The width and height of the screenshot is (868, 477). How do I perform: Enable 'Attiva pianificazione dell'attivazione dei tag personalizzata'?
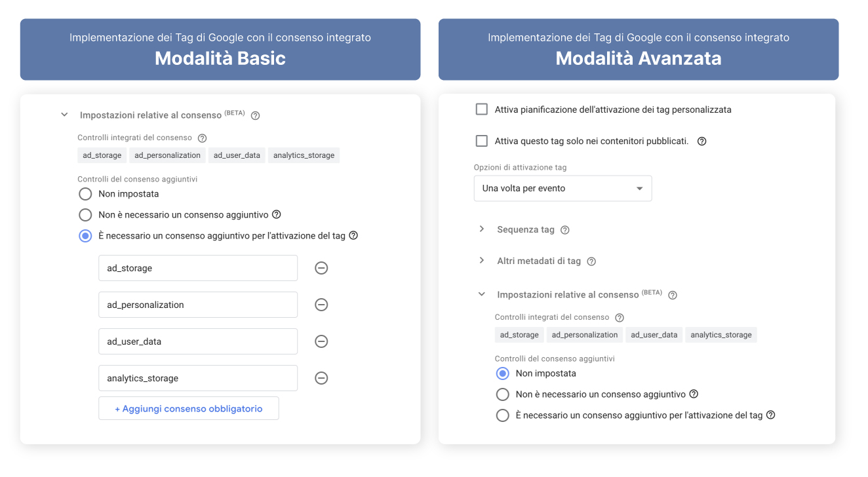(481, 109)
